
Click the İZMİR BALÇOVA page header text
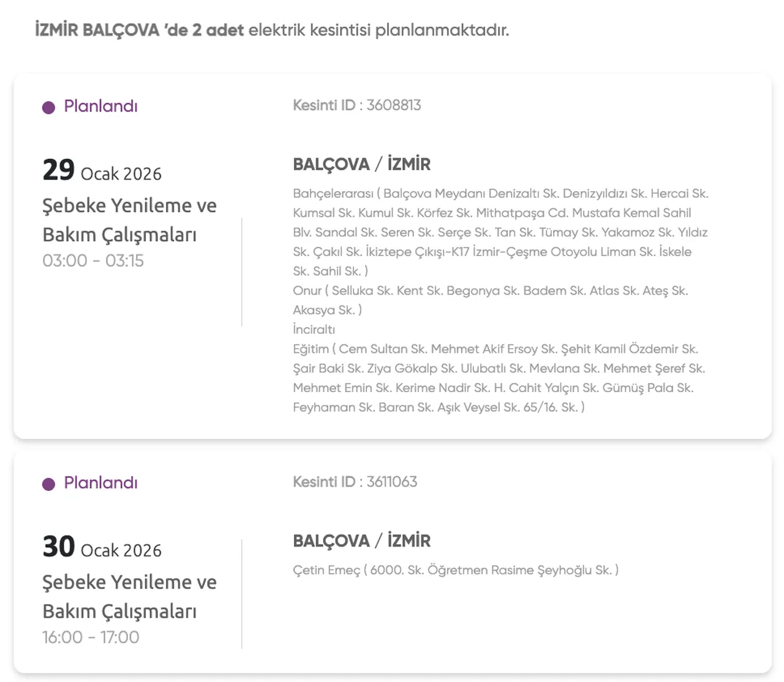click(271, 30)
